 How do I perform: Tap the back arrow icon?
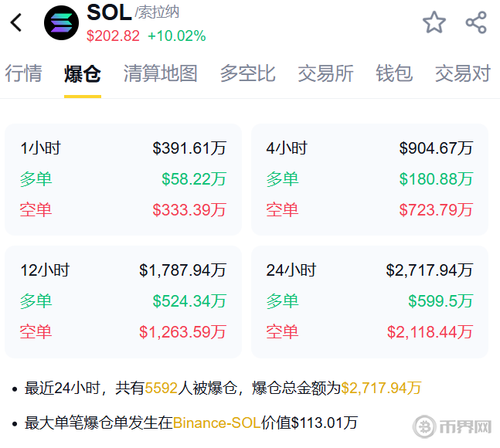pyautogui.click(x=17, y=22)
